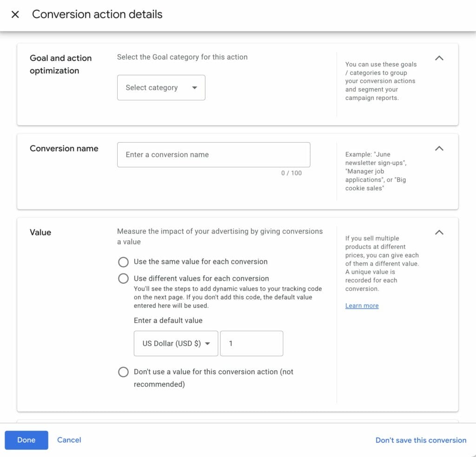Click the default value field containing 1

click(251, 343)
